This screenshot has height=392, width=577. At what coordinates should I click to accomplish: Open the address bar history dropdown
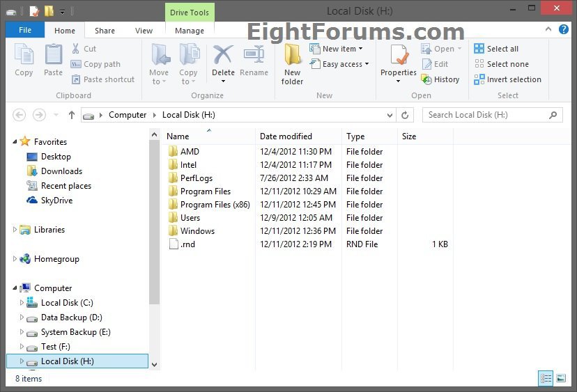(389, 115)
